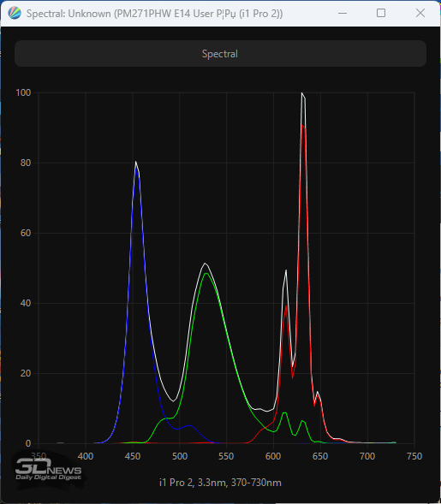This screenshot has width=441, height=504.
Task: Click the blue curve peak near 450nm
Action: click(x=136, y=169)
